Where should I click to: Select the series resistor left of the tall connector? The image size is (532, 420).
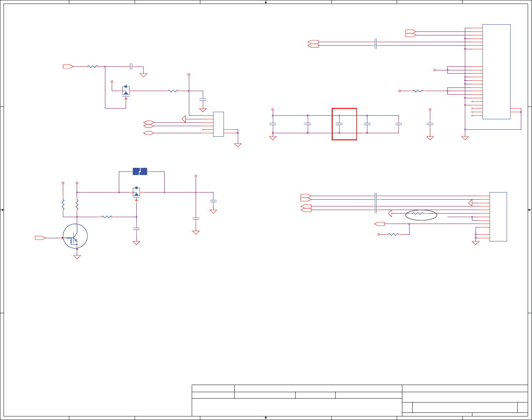tap(418, 91)
